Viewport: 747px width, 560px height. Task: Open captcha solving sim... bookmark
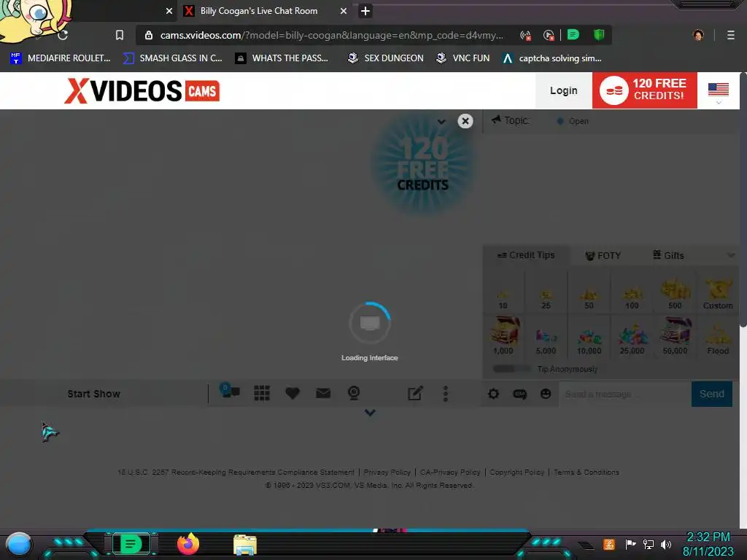(552, 58)
